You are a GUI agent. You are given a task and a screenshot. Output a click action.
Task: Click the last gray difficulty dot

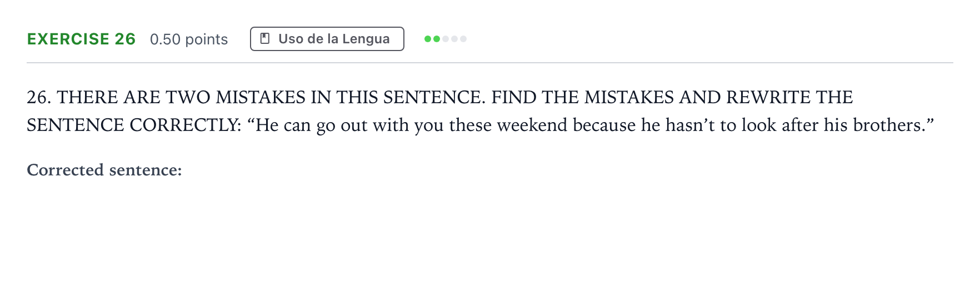[x=463, y=39]
